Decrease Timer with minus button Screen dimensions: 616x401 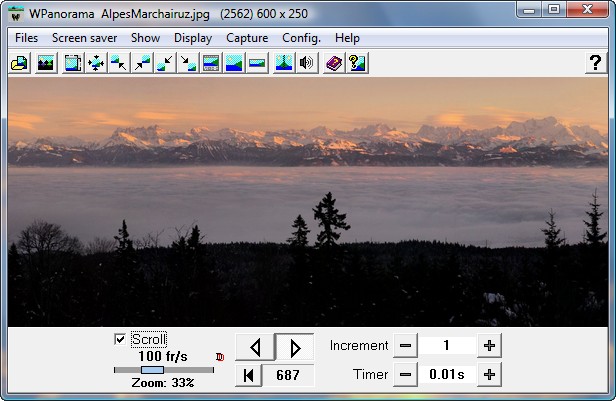click(x=405, y=375)
